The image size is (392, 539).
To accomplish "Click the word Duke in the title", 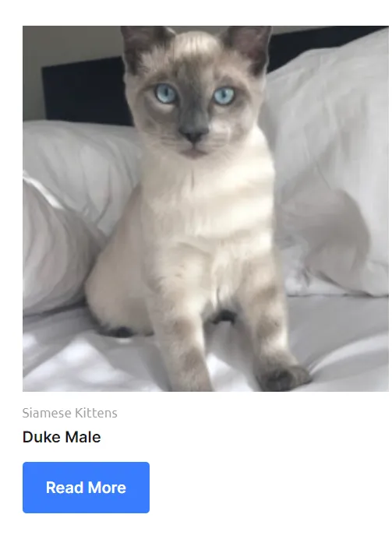I will tap(42, 437).
